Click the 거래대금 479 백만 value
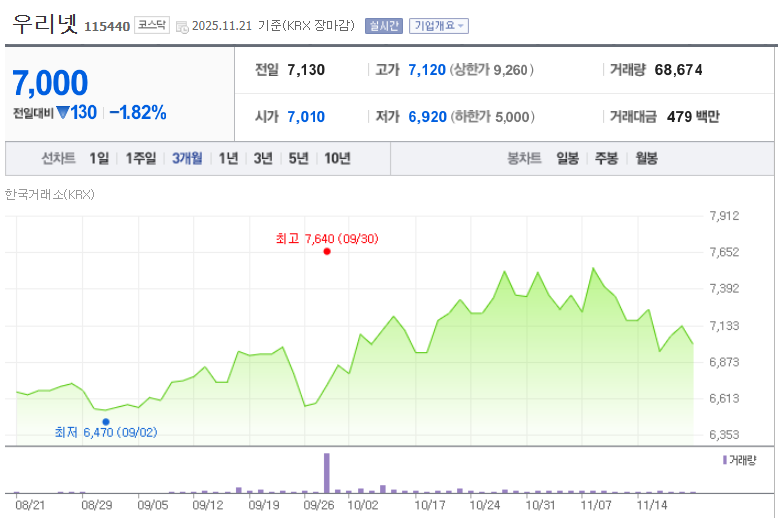This screenshot has width=778, height=518. coord(693,117)
